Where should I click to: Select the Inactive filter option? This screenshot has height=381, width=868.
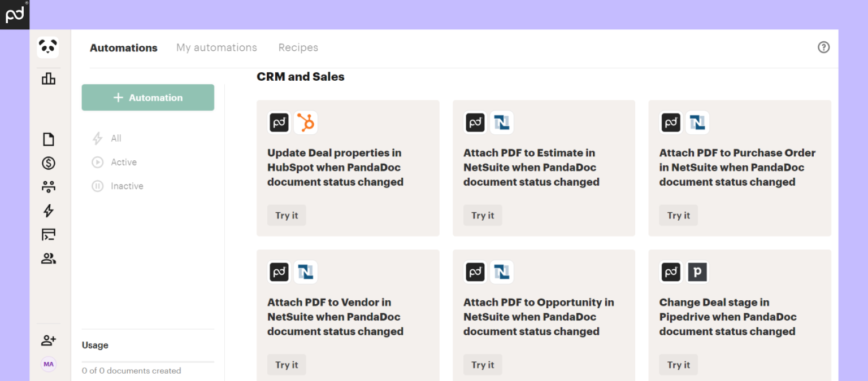pyautogui.click(x=127, y=186)
